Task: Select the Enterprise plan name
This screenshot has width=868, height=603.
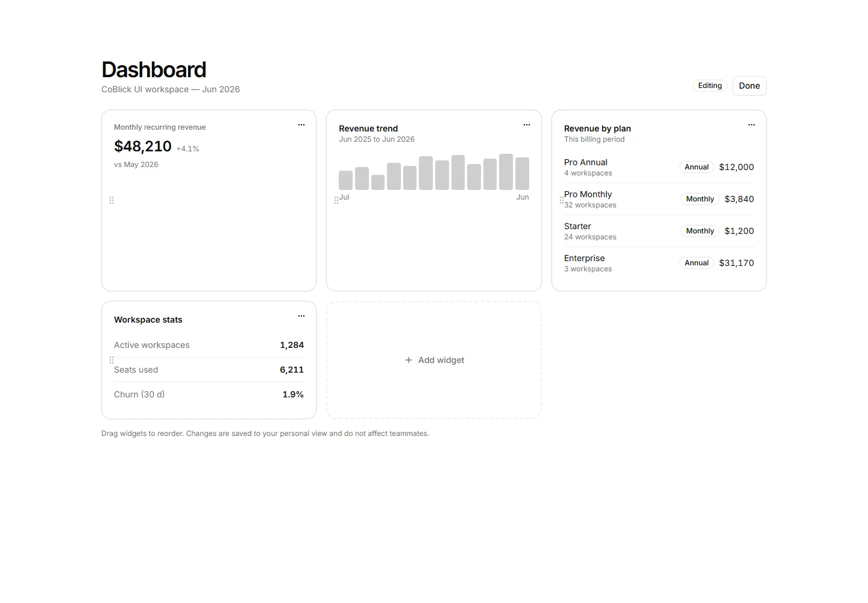Action: coord(584,258)
